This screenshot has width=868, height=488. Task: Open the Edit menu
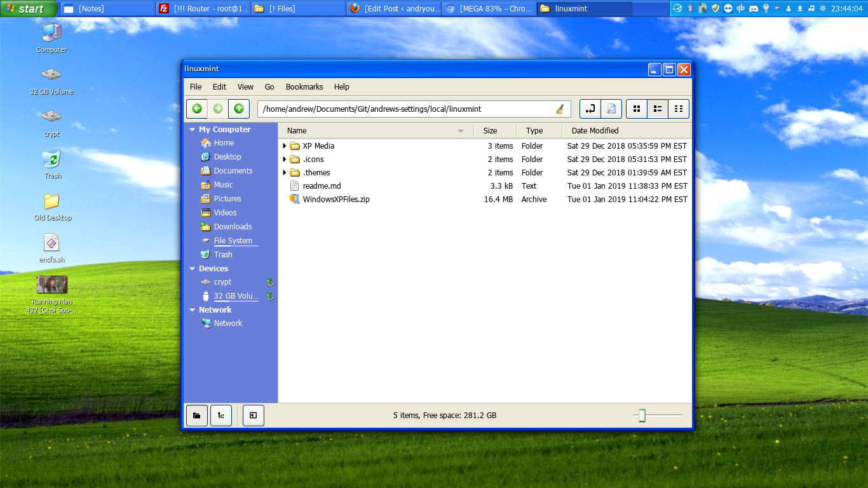point(219,87)
